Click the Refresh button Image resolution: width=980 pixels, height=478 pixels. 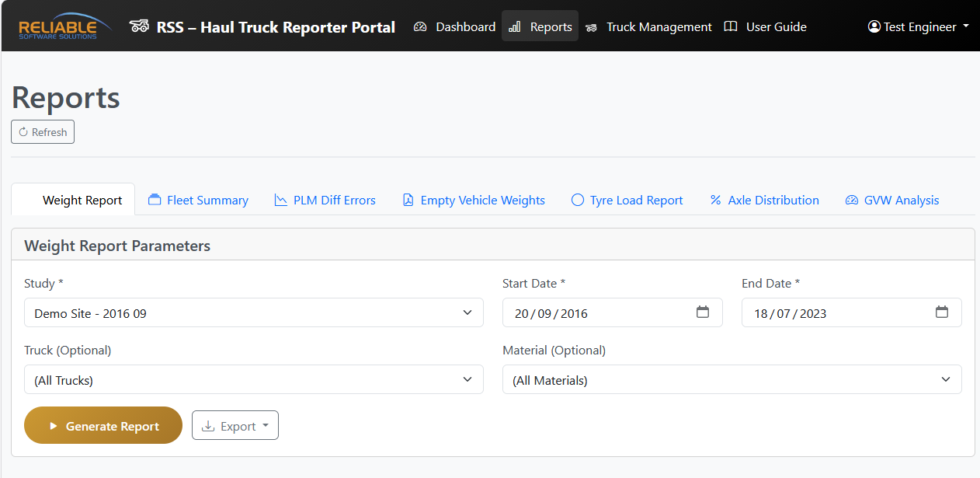pyautogui.click(x=43, y=132)
